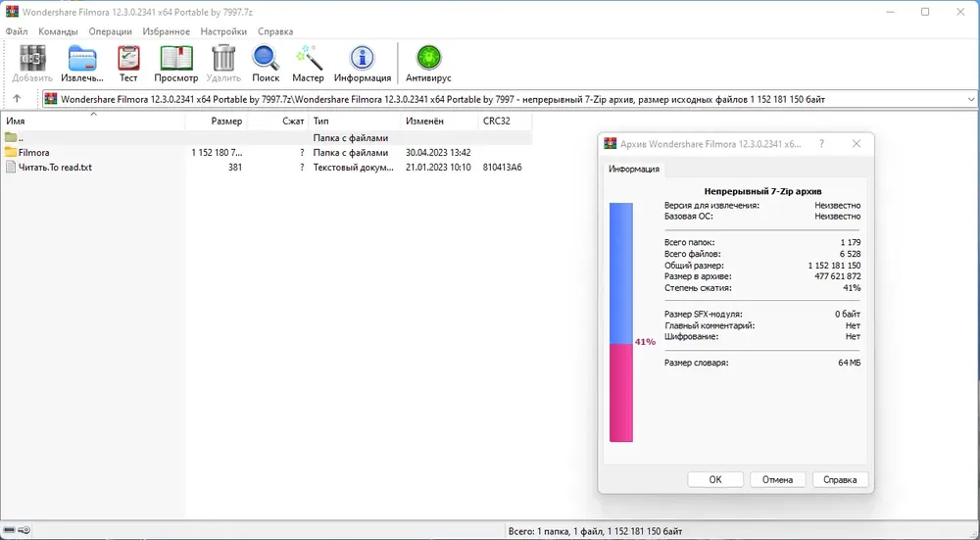This screenshot has width=980, height=540.
Task: Open the Настройки menu
Action: pyautogui.click(x=223, y=31)
